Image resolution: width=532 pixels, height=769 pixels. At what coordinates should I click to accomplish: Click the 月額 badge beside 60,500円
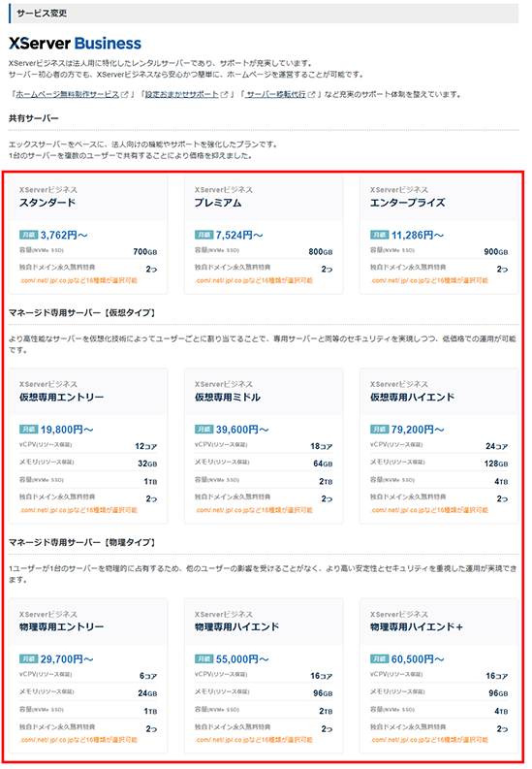379,658
